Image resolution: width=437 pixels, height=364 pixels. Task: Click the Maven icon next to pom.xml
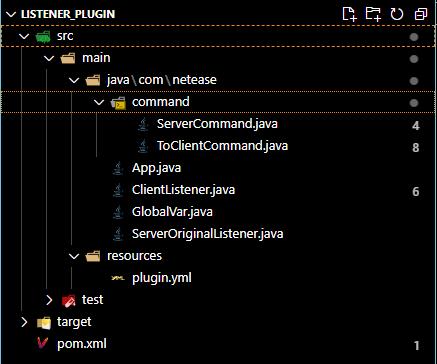tap(43, 344)
